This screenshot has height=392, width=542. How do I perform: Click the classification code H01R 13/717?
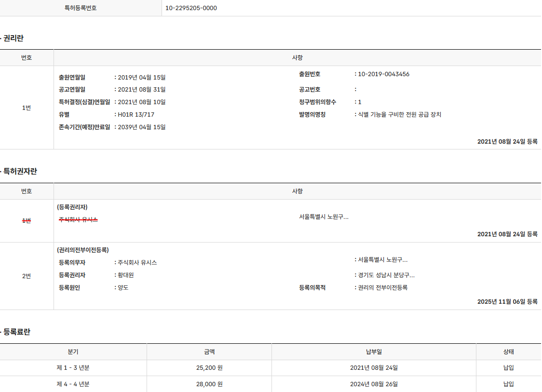click(x=136, y=115)
